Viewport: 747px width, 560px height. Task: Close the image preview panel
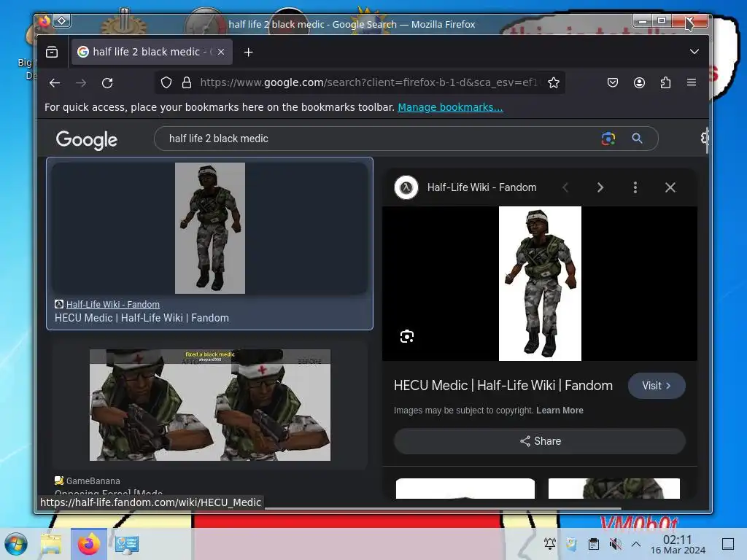click(670, 187)
